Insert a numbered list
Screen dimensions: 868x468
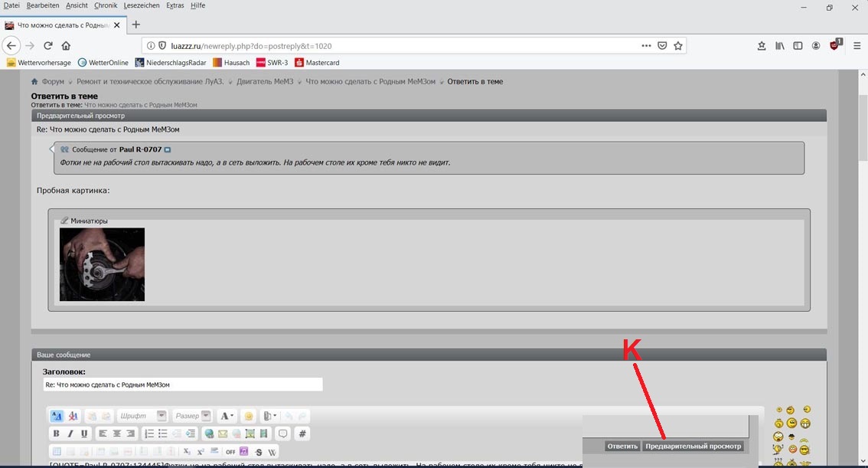149,434
